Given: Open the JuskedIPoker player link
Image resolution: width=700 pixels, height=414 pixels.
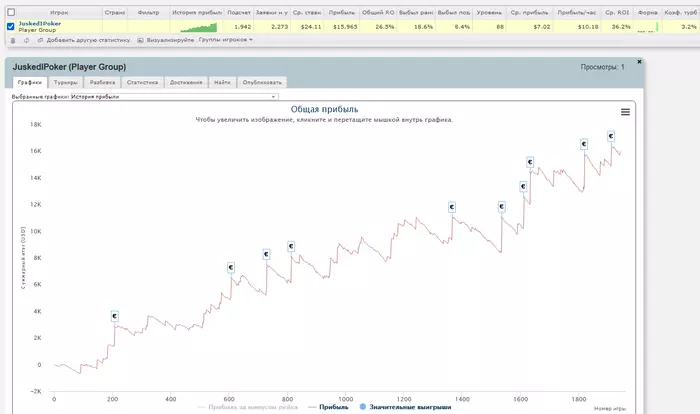Looking at the screenshot, I should pos(40,23).
